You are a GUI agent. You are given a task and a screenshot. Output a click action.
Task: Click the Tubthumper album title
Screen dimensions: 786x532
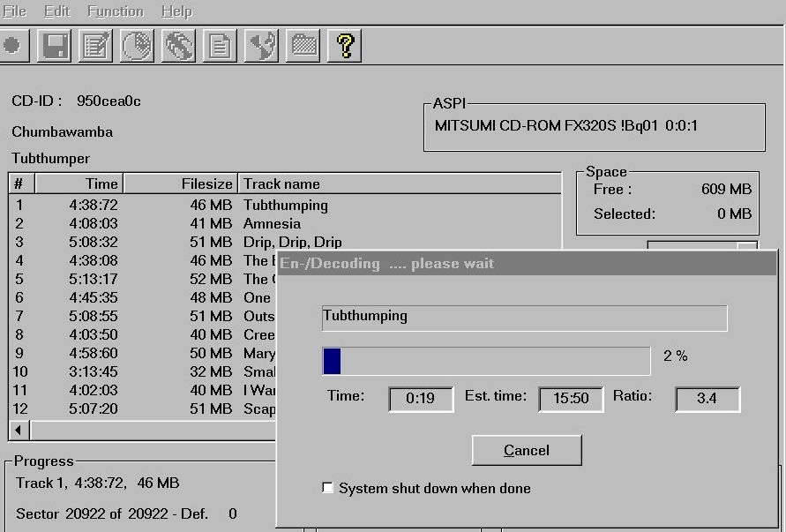50,159
